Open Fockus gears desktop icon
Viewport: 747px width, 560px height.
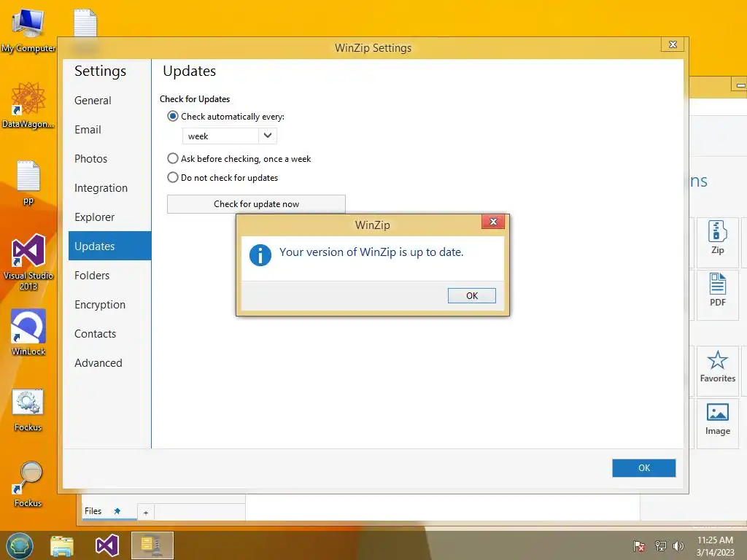[x=28, y=410]
